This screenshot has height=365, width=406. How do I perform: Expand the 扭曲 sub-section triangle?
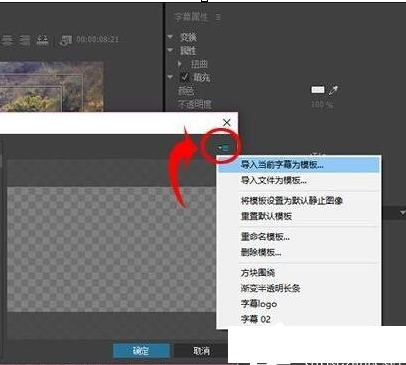tap(180, 63)
